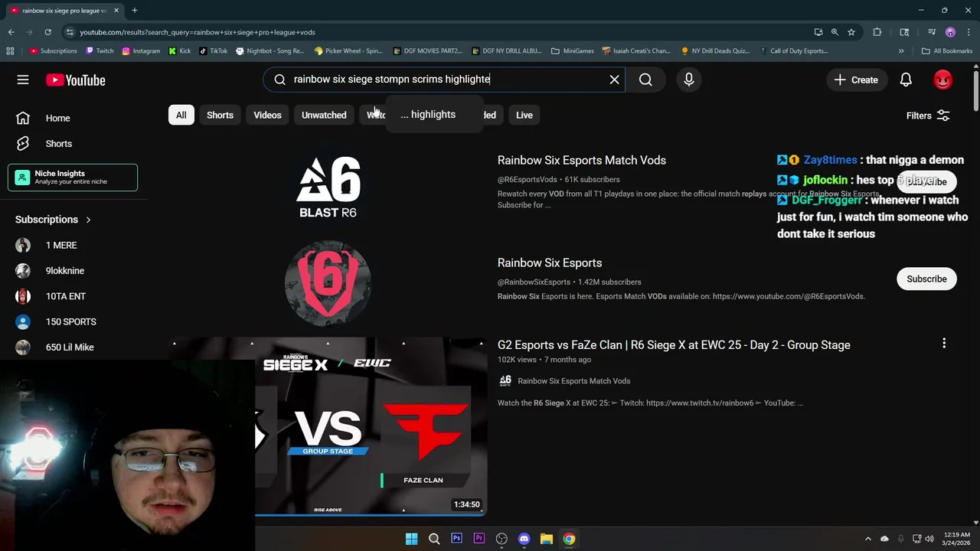Open Rainbow Six Esports Match Vods channel
Image resolution: width=980 pixels, height=551 pixels.
click(582, 161)
